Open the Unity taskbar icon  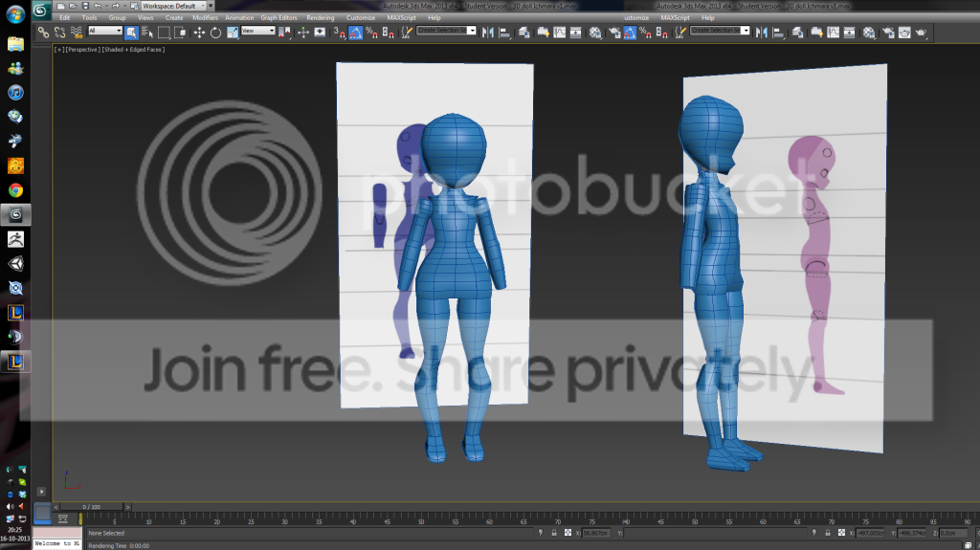tap(15, 264)
